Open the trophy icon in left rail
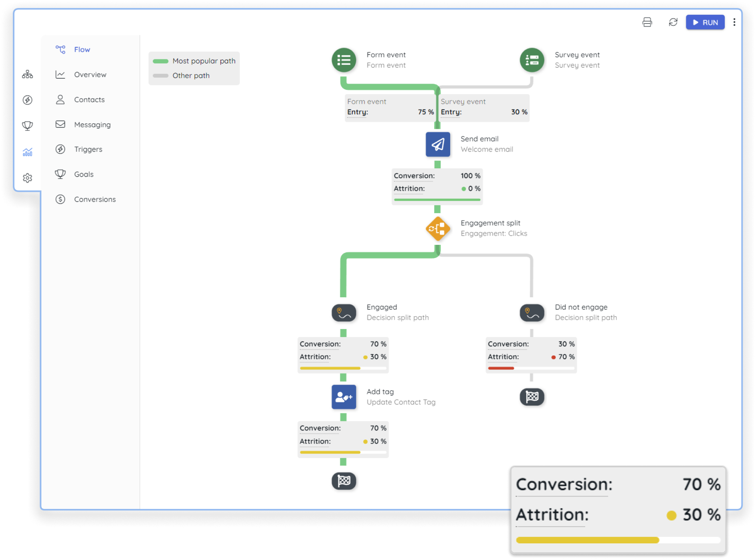Screen dimensions: 756x559 28,126
